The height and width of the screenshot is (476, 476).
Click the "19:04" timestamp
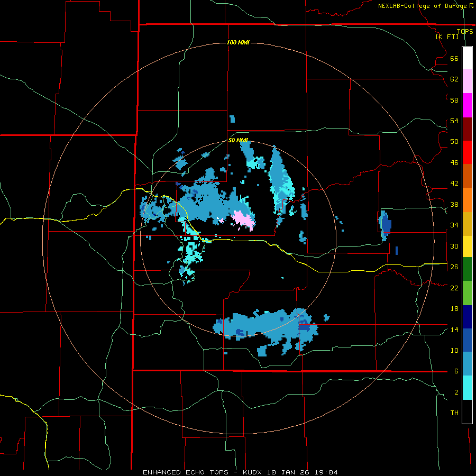tap(326, 472)
